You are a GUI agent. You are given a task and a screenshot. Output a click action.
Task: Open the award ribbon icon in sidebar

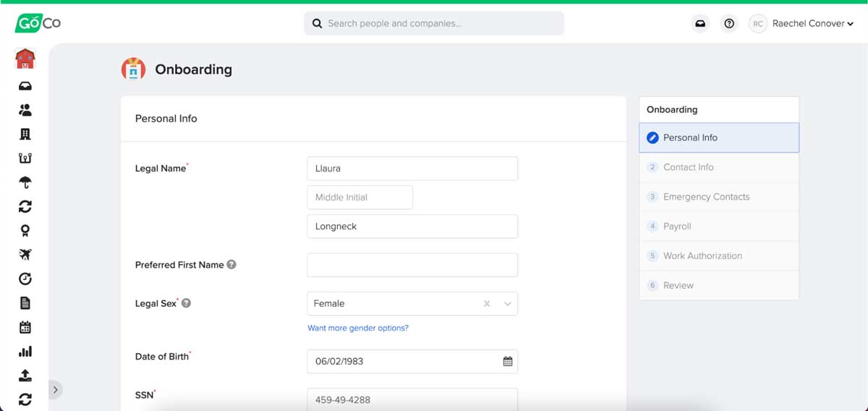pyautogui.click(x=25, y=231)
